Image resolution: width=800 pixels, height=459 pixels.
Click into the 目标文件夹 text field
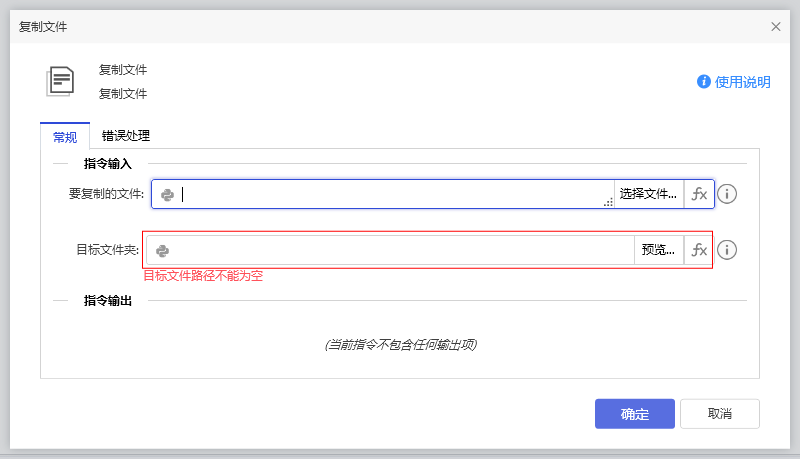point(400,250)
